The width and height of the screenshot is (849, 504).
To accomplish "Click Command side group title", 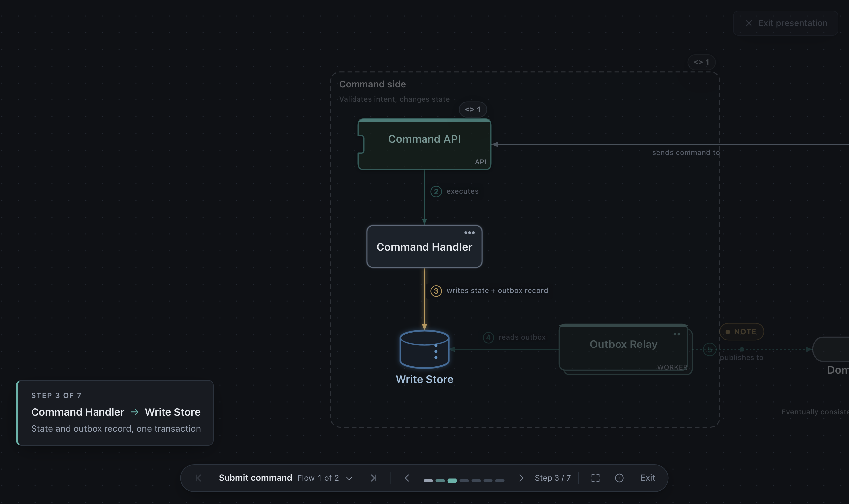I will [372, 84].
